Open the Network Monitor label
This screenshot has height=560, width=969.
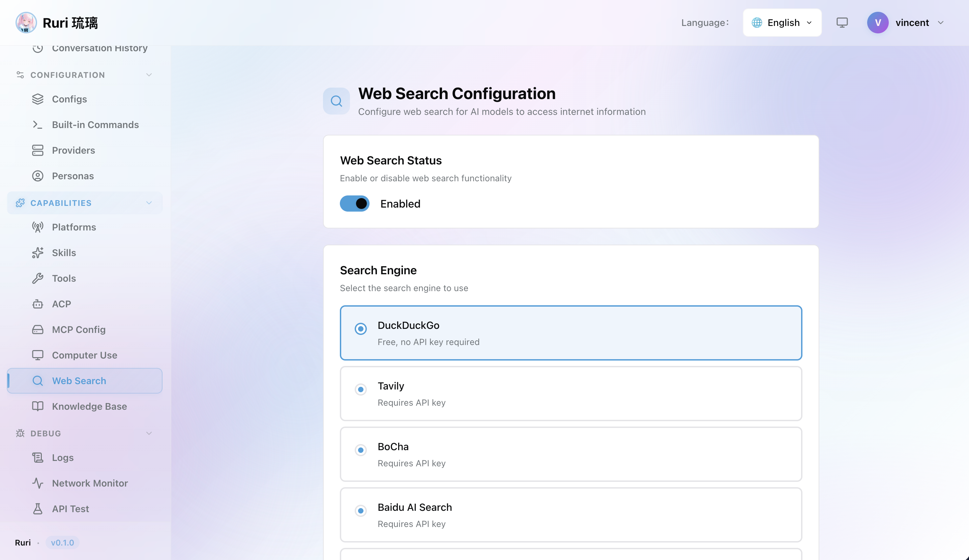coord(90,483)
